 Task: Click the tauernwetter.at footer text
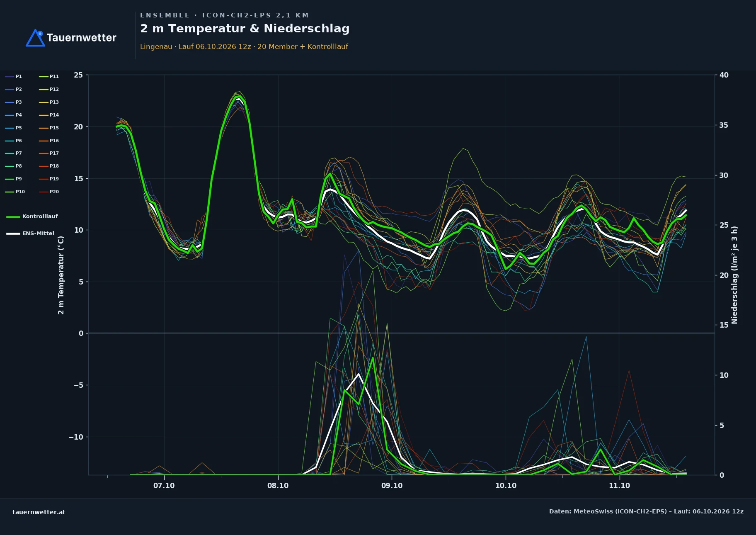[x=39, y=512]
